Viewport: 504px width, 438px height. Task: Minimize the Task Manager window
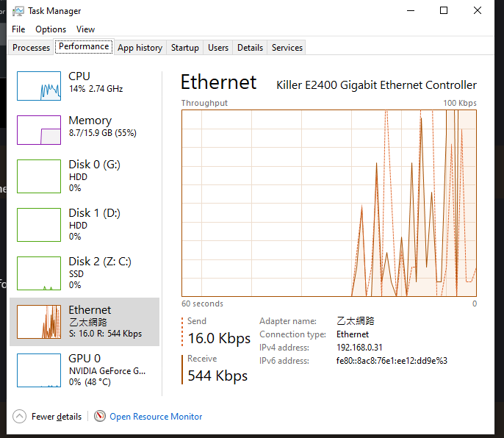[411, 10]
